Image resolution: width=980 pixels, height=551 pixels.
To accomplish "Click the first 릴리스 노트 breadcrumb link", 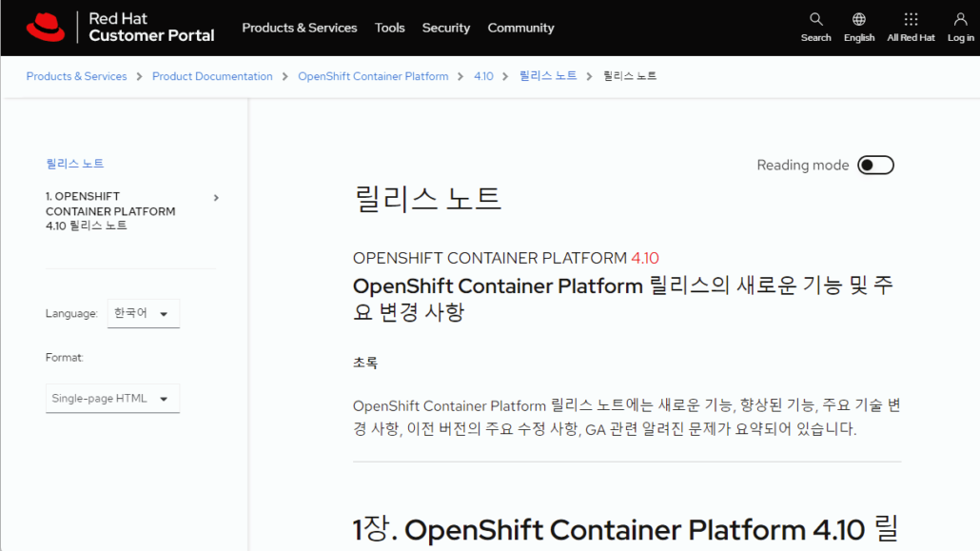I will [547, 75].
